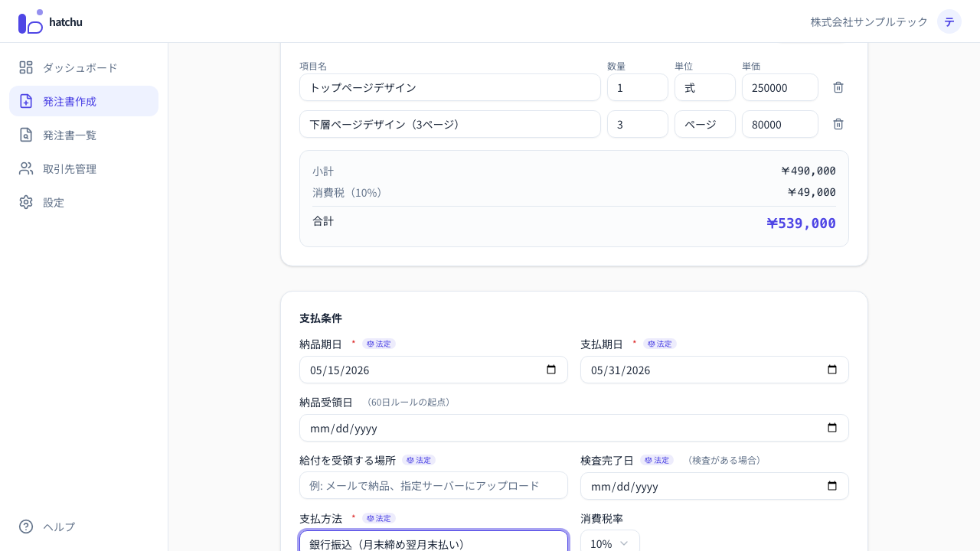The image size is (980, 551).
Task: Open calendar picker for 検査完了日
Action: coord(832,486)
